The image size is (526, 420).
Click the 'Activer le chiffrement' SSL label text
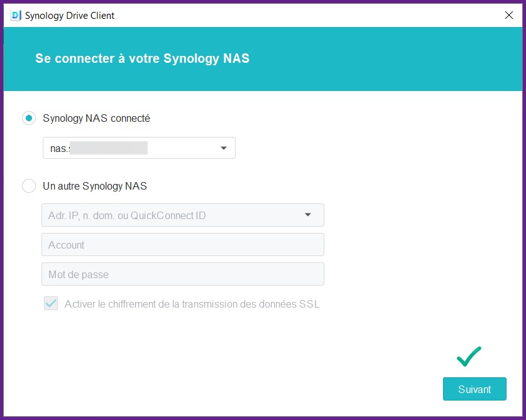(192, 304)
